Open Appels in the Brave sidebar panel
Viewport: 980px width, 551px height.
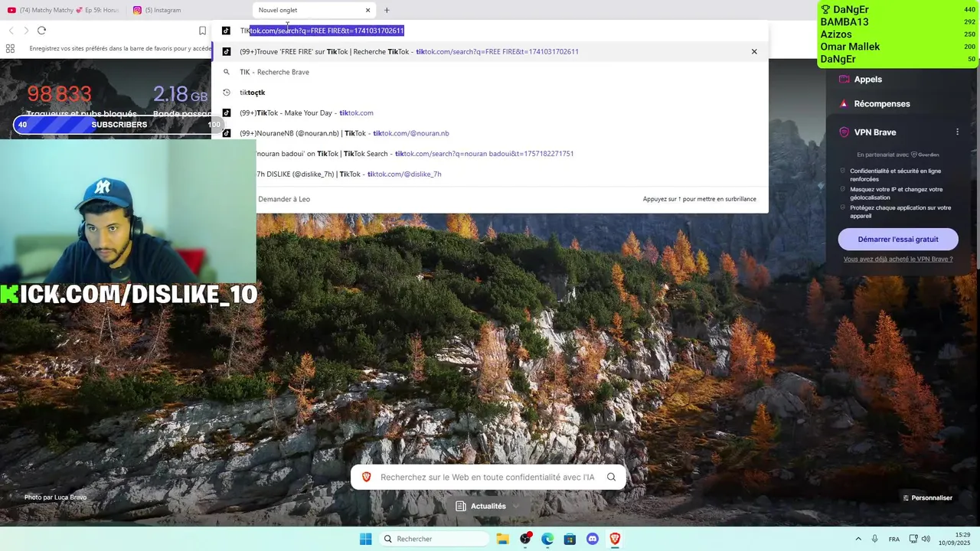pyautogui.click(x=868, y=79)
